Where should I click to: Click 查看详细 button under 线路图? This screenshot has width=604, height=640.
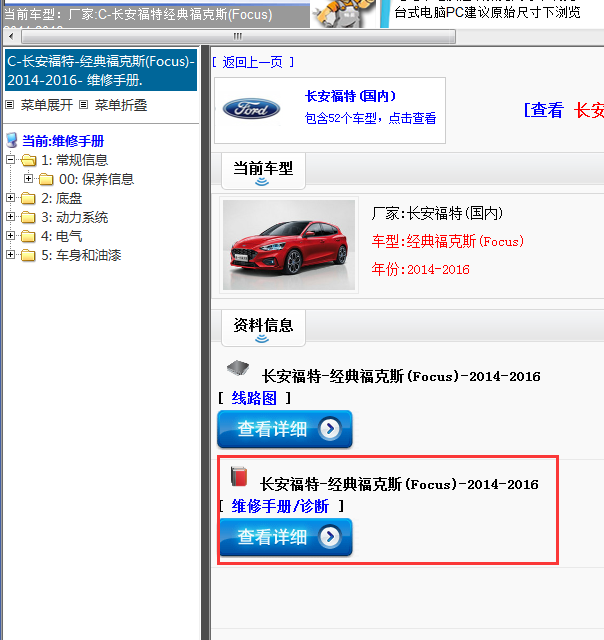click(285, 429)
